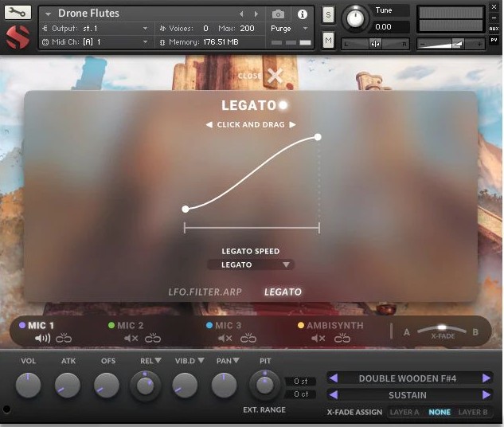
Task: Go to previous instrument preset arrow
Action: [241, 14]
